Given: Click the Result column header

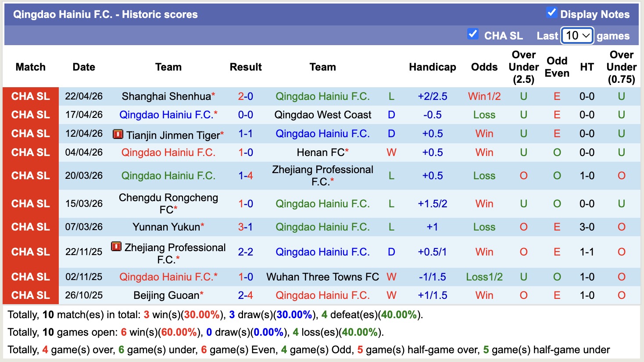Looking at the screenshot, I should (x=245, y=67).
